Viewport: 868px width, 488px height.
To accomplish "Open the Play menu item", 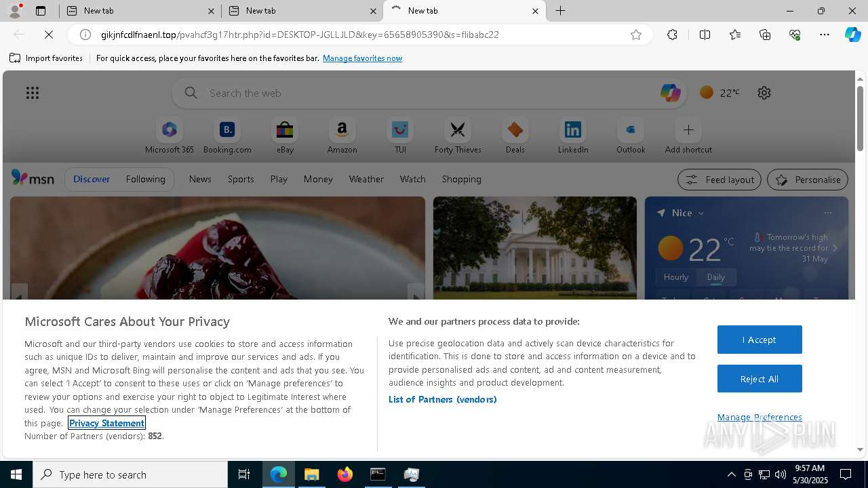I will [279, 179].
